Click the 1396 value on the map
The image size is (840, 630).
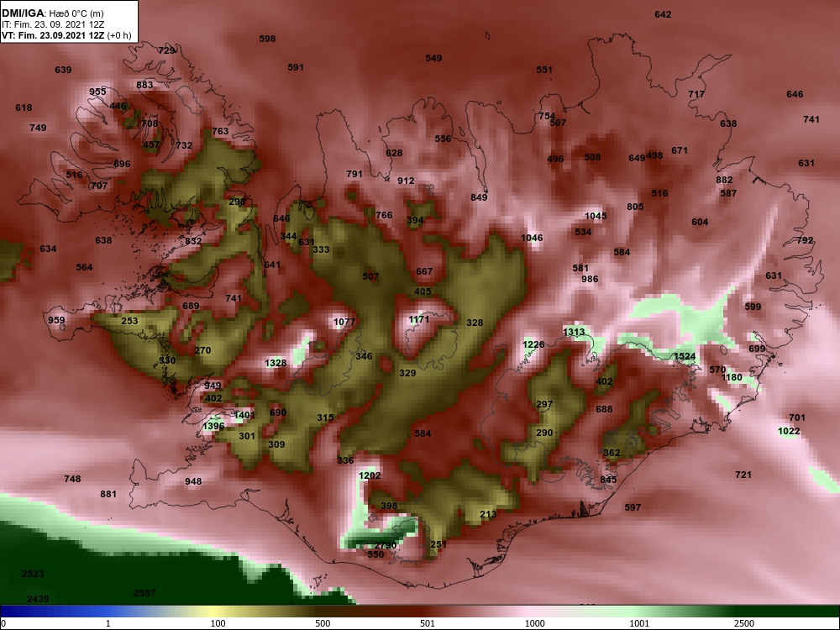pyautogui.click(x=213, y=426)
